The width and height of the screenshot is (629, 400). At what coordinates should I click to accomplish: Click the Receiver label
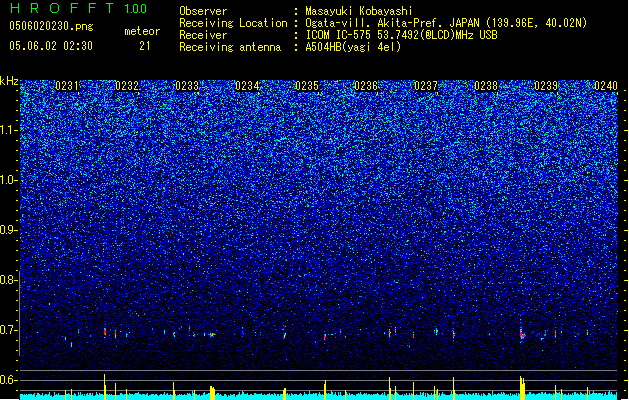coord(203,35)
